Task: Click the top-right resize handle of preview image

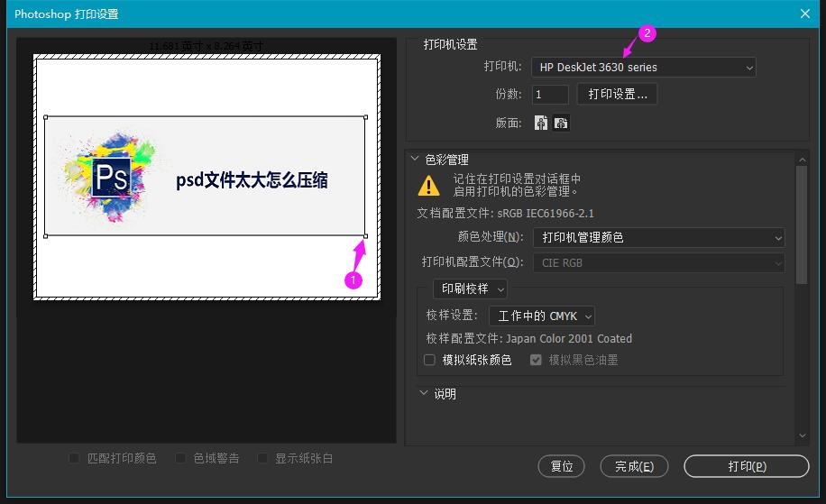Action: click(365, 117)
